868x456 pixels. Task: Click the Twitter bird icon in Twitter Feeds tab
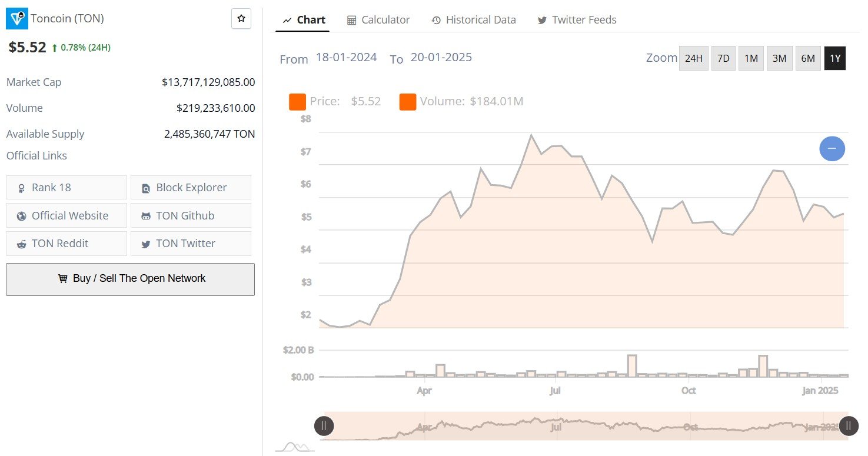click(542, 21)
